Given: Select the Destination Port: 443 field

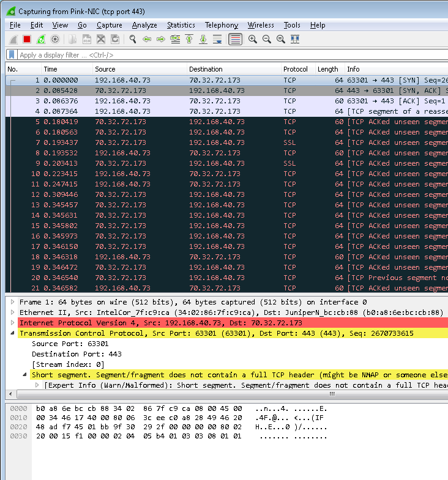Looking at the screenshot, I should tap(77, 354).
